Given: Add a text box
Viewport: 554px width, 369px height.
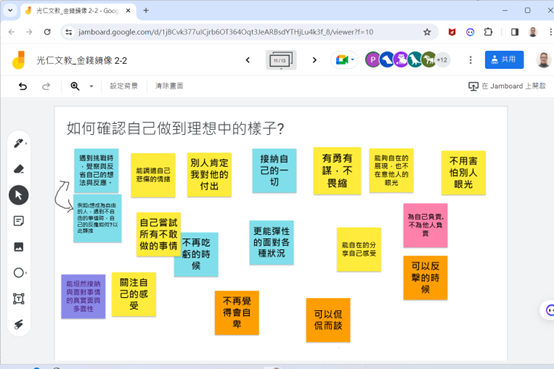Looking at the screenshot, I should [19, 299].
